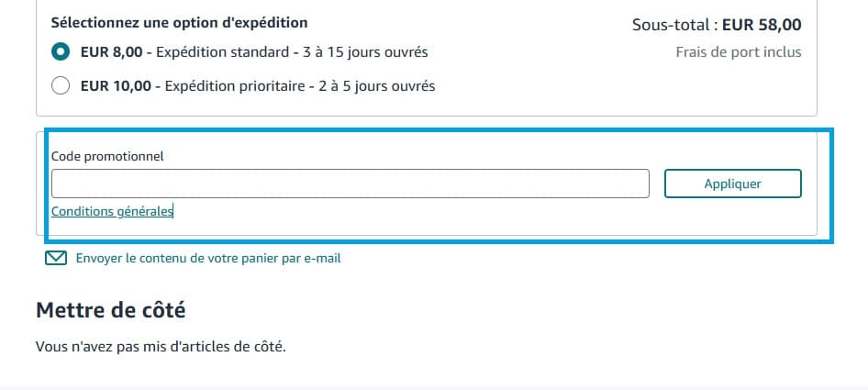This screenshot has width=868, height=390.
Task: Choose the EUR 10,00 priority shipping radio button
Action: pyautogui.click(x=61, y=86)
